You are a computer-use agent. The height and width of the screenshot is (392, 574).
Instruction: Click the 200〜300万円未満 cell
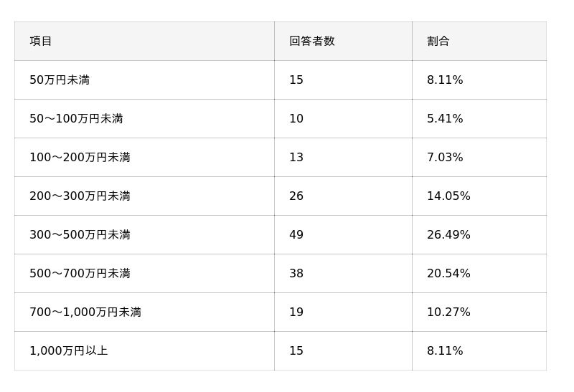pos(80,196)
